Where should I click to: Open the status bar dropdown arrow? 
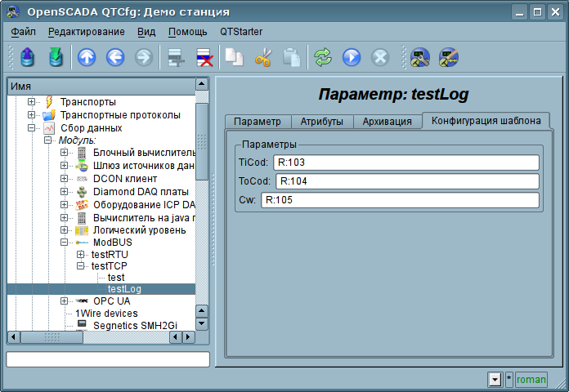coord(494,380)
